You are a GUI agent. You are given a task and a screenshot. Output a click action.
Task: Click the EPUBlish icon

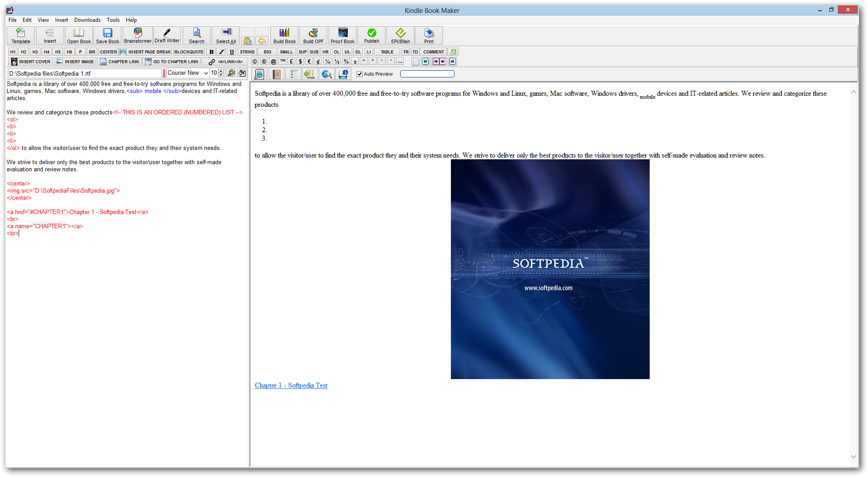[x=401, y=36]
